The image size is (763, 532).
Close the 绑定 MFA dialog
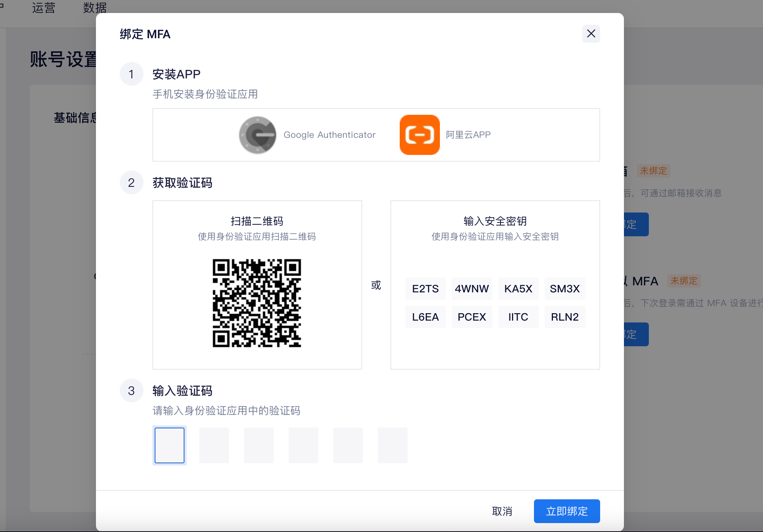click(591, 34)
